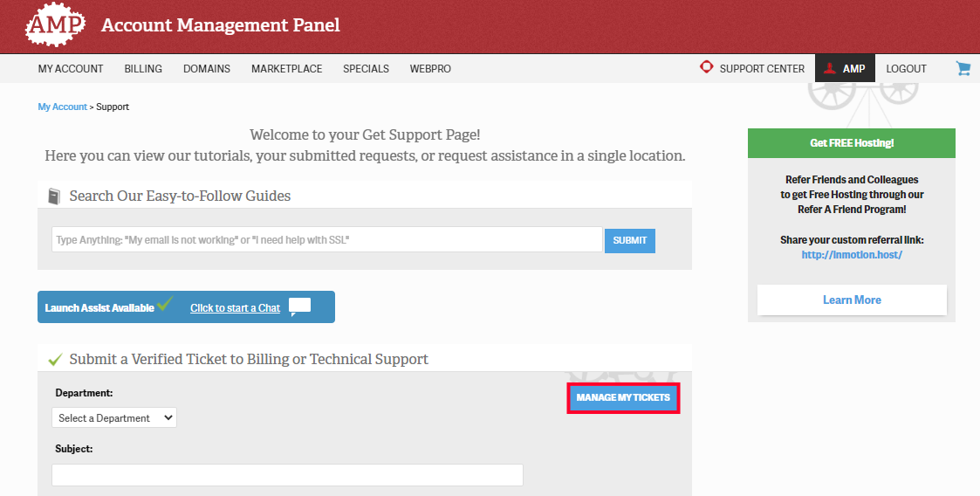Viewport: 980px width, 496px height.
Task: Click the Launch Assist Available checkmark
Action: [x=165, y=305]
